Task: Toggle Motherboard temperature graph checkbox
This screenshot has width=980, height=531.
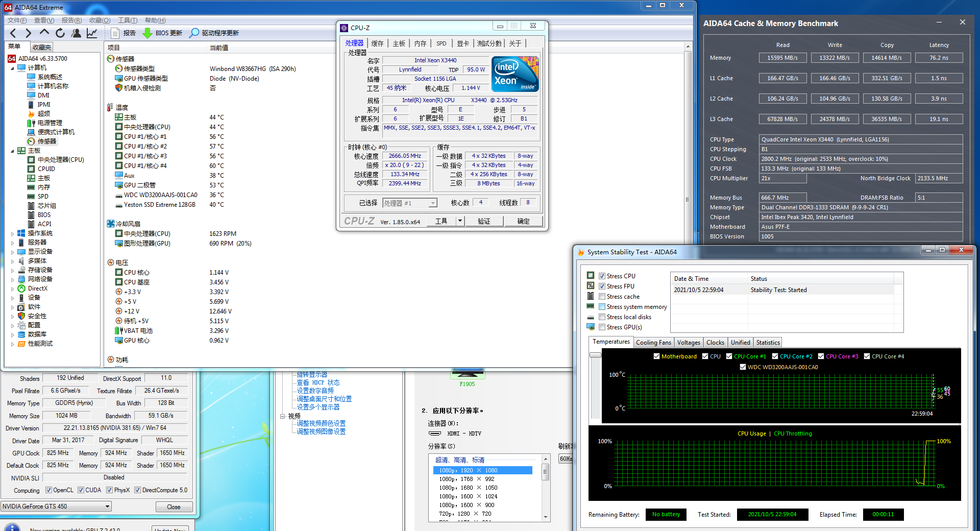Action: click(x=656, y=356)
